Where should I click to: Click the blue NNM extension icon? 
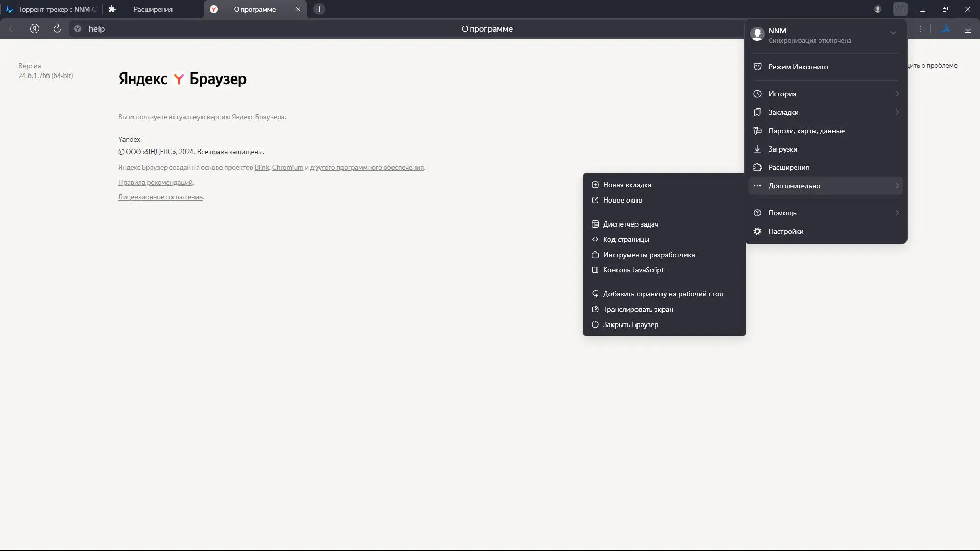[x=946, y=29]
